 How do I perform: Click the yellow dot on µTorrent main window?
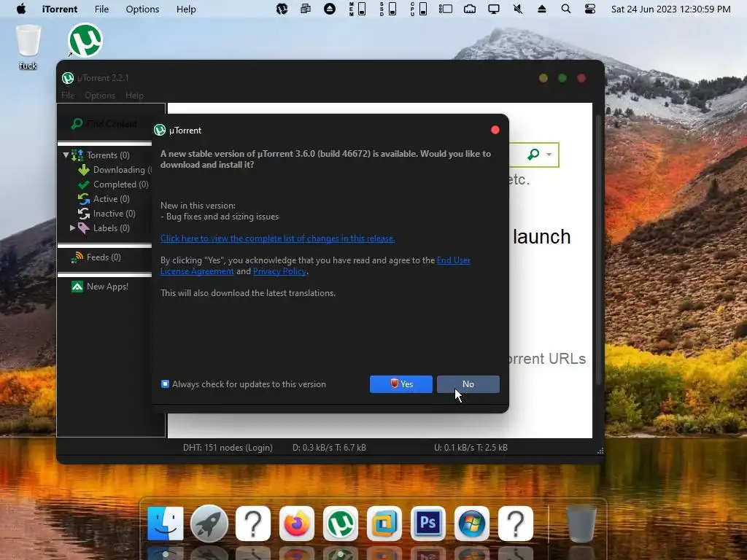(543, 78)
